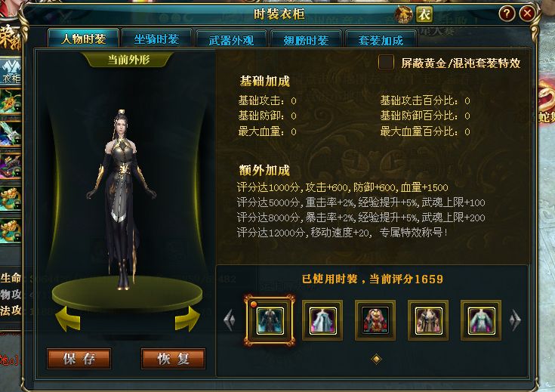
Task: Click the golden character icon beside 衣
Action: (404, 14)
